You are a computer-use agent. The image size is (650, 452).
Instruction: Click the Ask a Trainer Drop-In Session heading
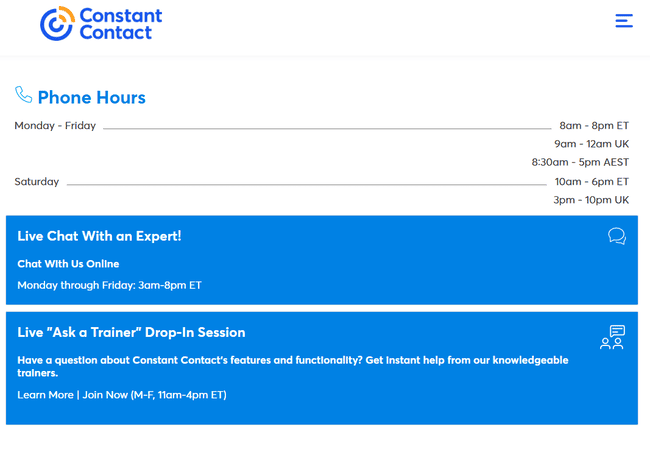click(131, 333)
